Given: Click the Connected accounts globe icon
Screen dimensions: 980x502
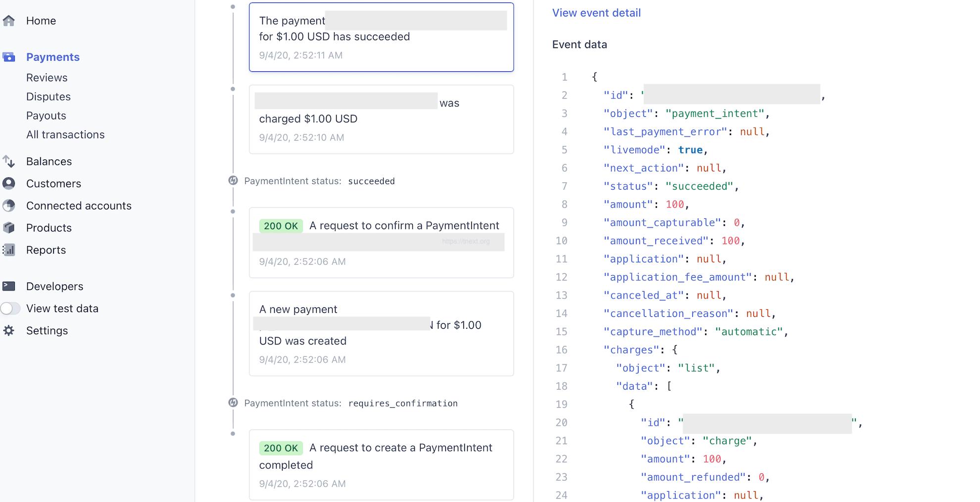Looking at the screenshot, I should click(9, 205).
